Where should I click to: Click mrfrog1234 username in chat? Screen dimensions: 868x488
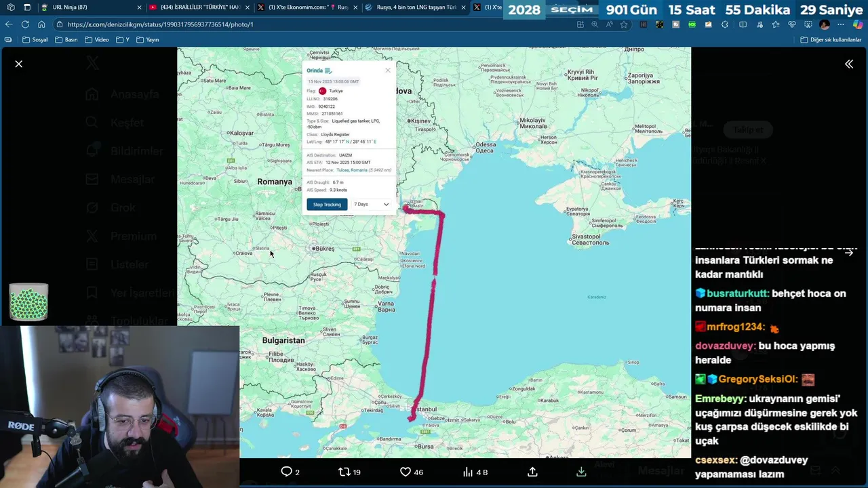click(736, 327)
